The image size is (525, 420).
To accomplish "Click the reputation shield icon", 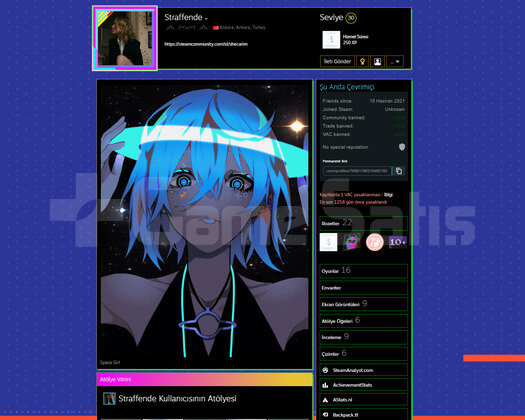I will tap(402, 147).
